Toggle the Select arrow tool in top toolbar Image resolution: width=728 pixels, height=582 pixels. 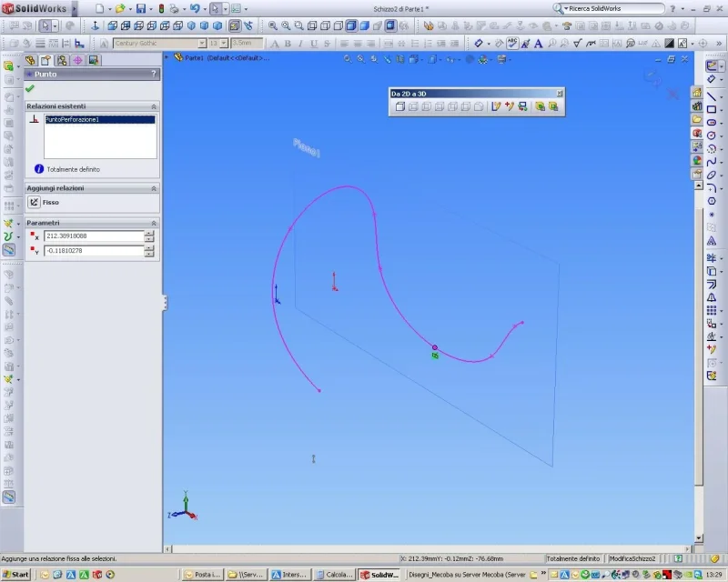215,8
